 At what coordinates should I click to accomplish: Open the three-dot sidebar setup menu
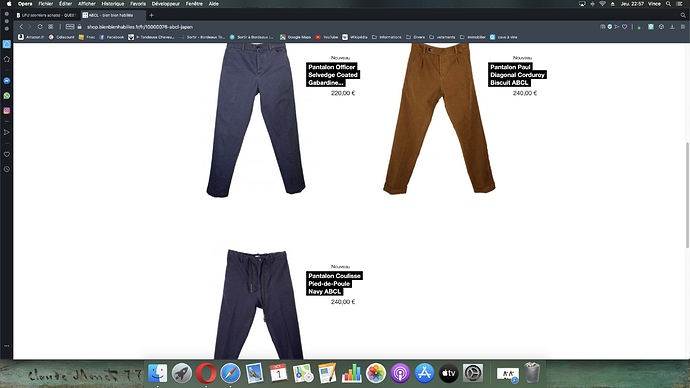pos(7,346)
